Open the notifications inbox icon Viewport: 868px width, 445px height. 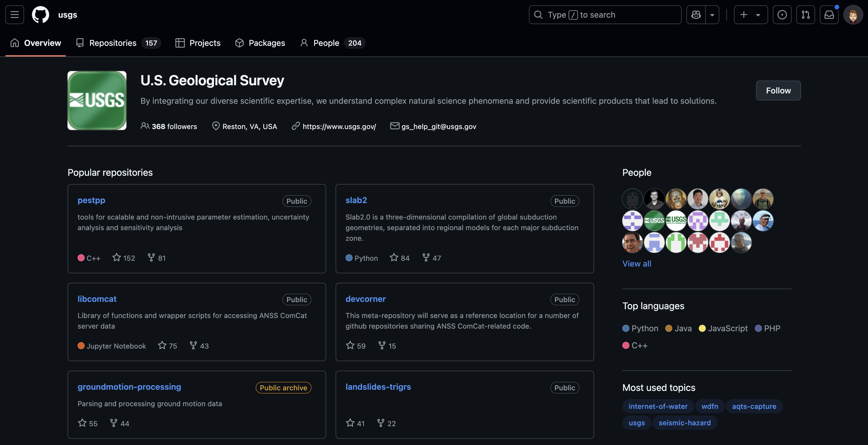(x=829, y=15)
